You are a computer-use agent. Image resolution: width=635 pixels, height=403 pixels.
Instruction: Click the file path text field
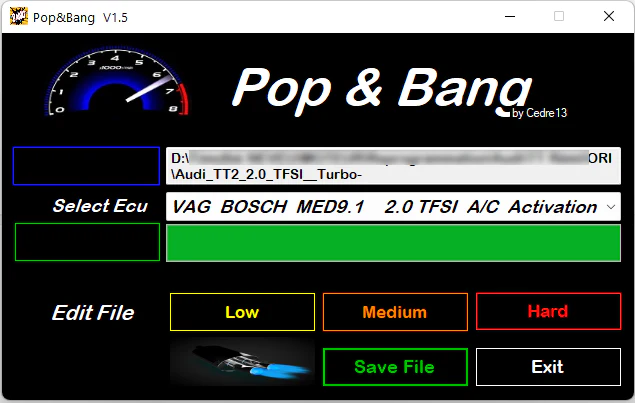[393, 166]
